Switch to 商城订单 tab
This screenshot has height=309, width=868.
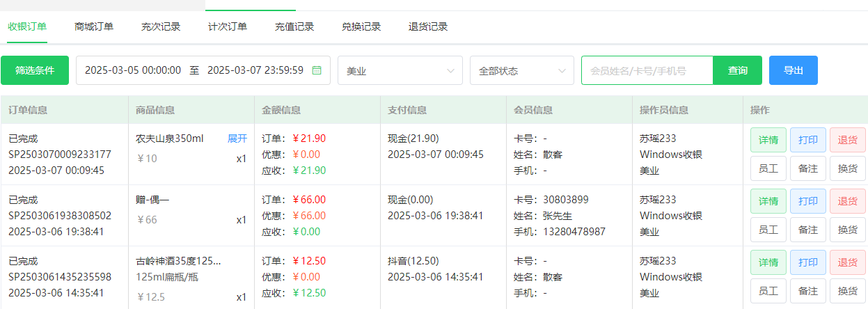(94, 27)
